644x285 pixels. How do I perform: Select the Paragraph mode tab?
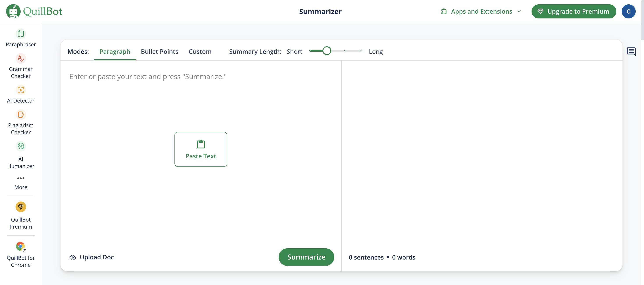(115, 52)
